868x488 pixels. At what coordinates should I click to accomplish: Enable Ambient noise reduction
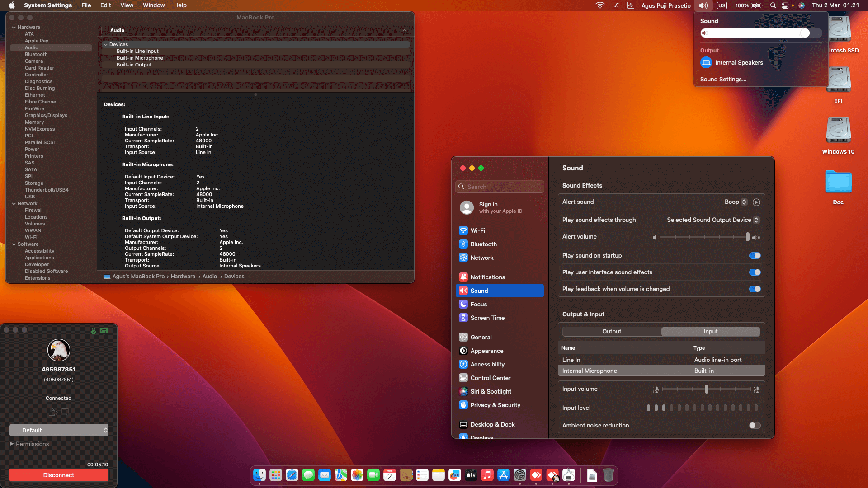(754, 425)
